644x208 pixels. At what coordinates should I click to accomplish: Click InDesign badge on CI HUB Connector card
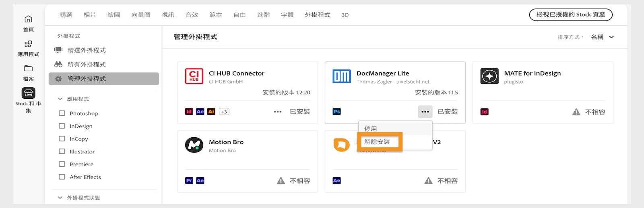tap(189, 112)
